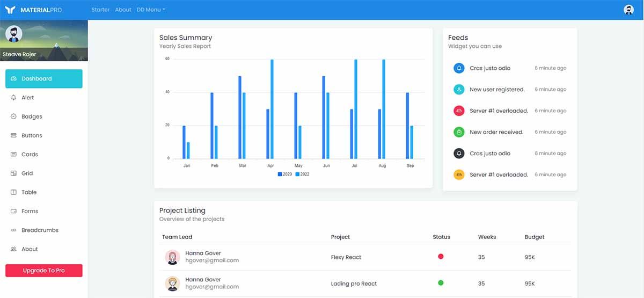This screenshot has height=298, width=644.
Task: Open About in the sidebar
Action: pyautogui.click(x=44, y=249)
